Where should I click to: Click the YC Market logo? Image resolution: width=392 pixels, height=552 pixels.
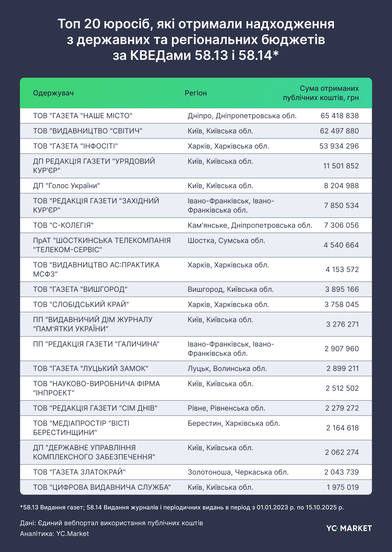[x=349, y=528]
